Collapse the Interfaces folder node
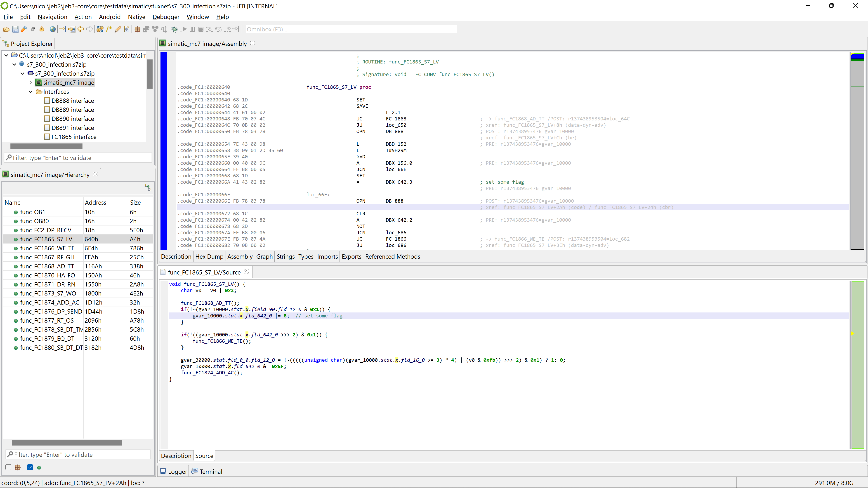This screenshot has width=868, height=488. (x=31, y=91)
